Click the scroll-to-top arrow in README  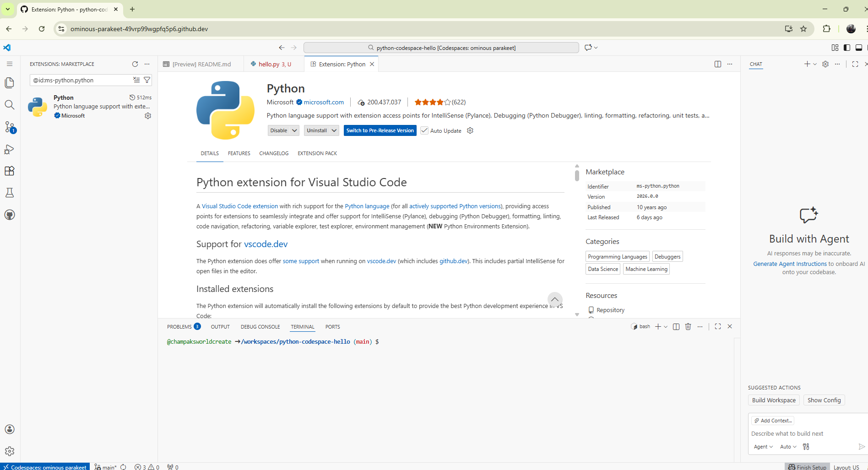(555, 300)
